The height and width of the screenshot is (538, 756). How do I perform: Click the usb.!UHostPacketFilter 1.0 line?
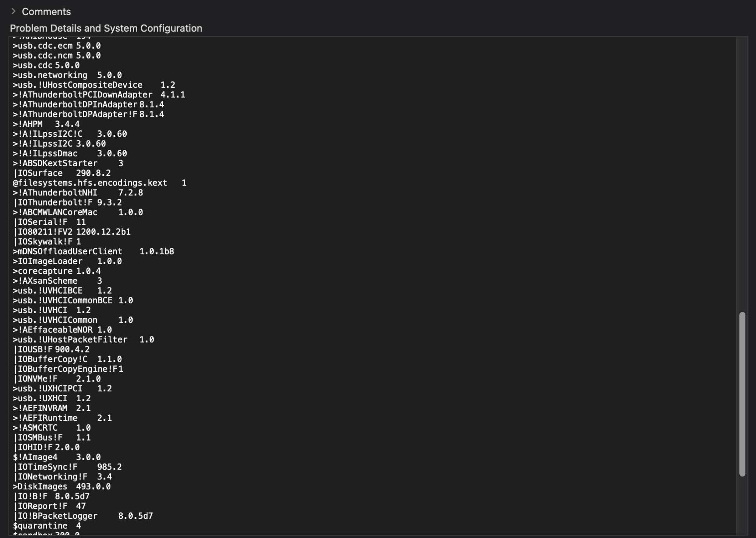click(83, 340)
